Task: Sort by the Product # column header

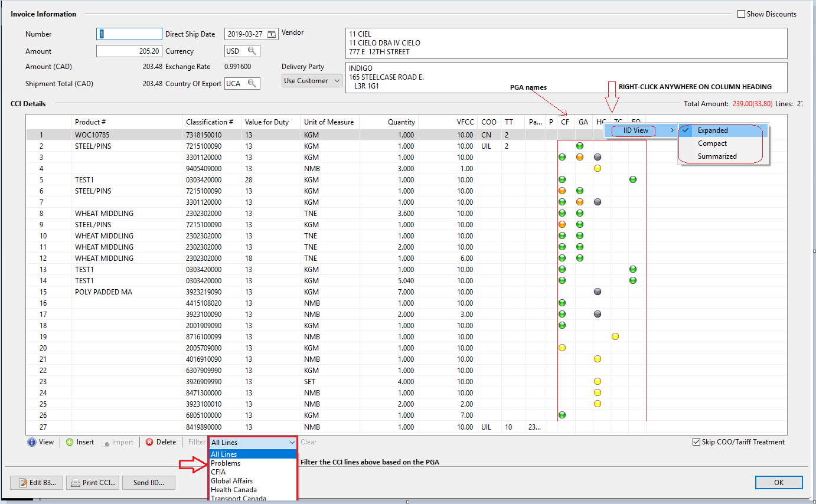Action: tap(127, 122)
